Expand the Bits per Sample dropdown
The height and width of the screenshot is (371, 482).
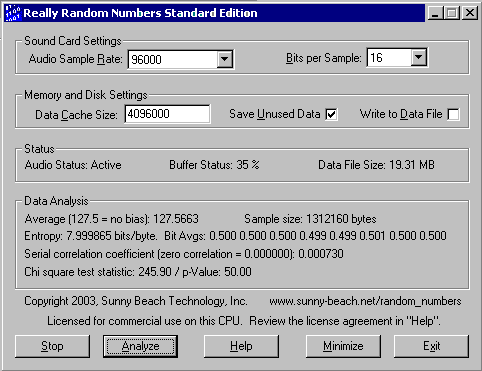click(x=418, y=58)
